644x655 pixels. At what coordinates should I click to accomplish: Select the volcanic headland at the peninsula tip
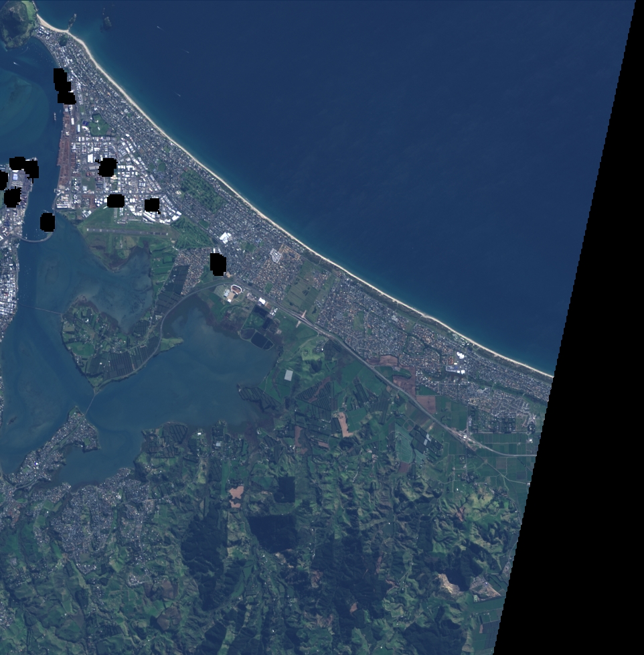pyautogui.click(x=16, y=21)
